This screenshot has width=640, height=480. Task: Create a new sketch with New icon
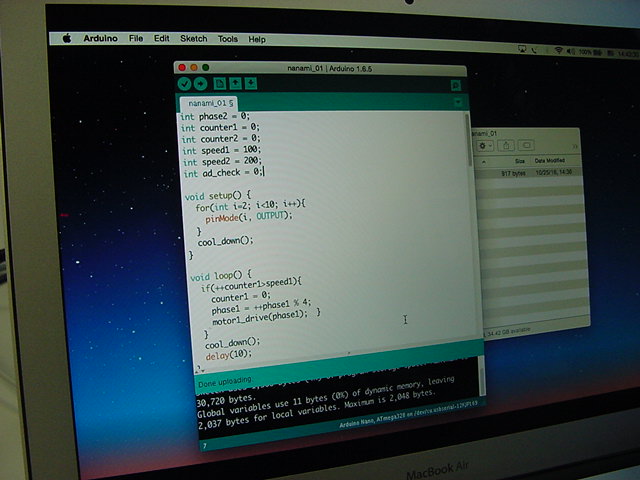220,84
